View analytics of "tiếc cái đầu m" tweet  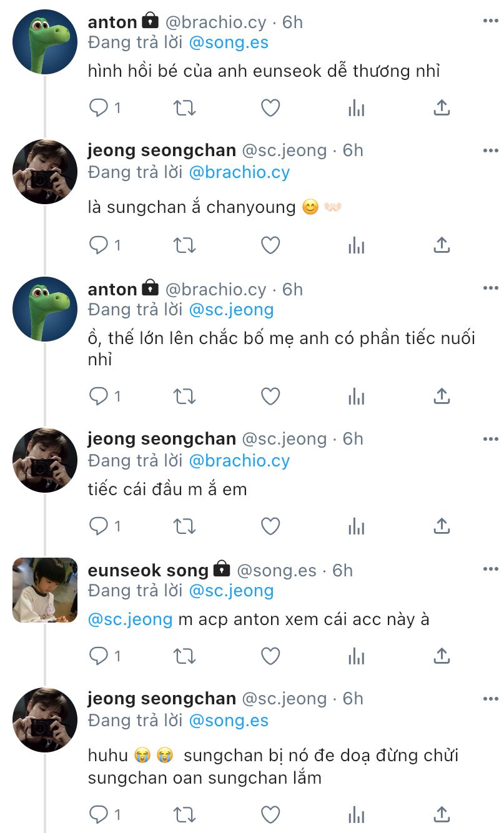click(356, 526)
